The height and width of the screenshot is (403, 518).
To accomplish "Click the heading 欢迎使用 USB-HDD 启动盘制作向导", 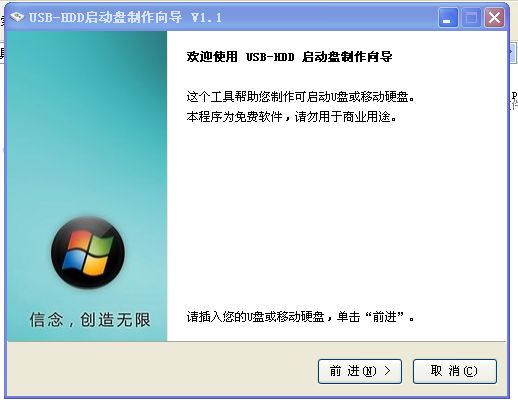I will pyautogui.click(x=289, y=57).
